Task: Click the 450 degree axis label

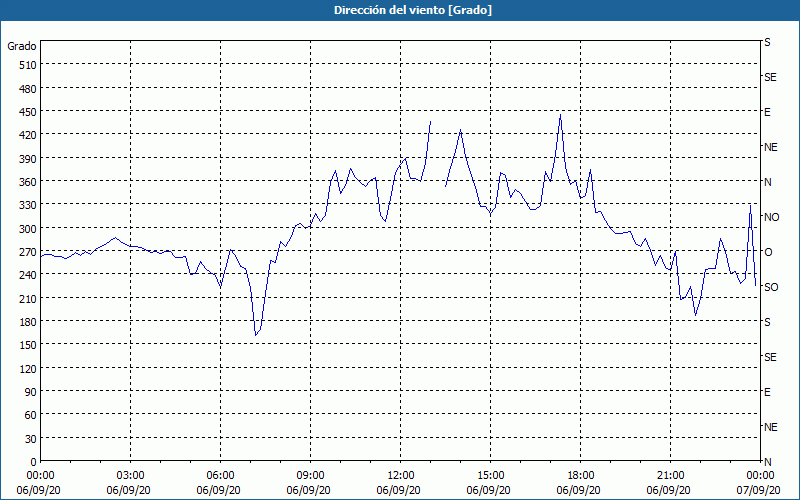Action: point(28,112)
